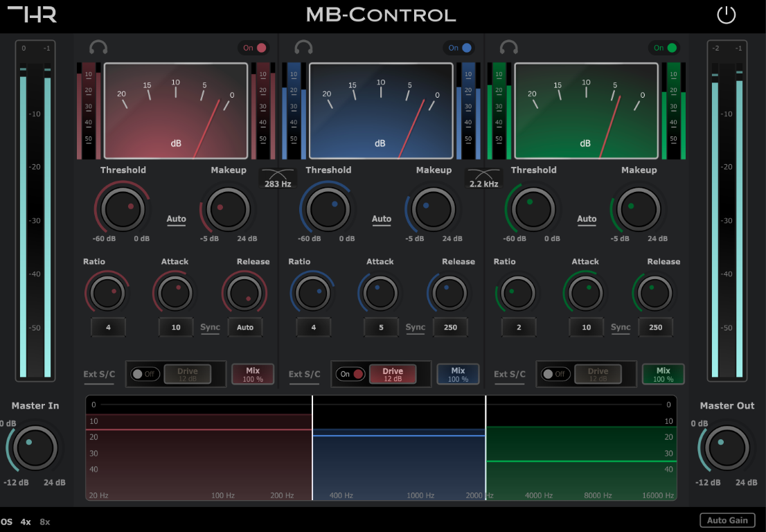Click the red band Threshold knob
Screen dimensions: 766x532
(x=123, y=209)
